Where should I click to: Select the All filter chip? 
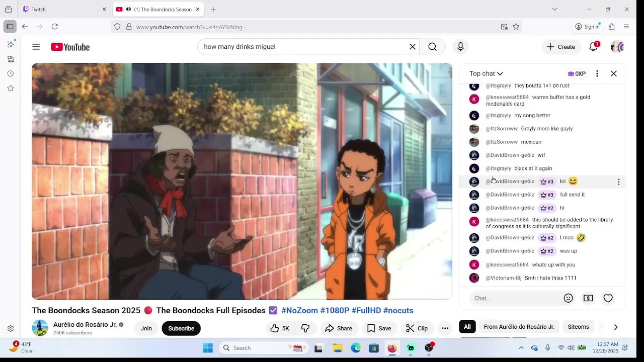(x=467, y=327)
